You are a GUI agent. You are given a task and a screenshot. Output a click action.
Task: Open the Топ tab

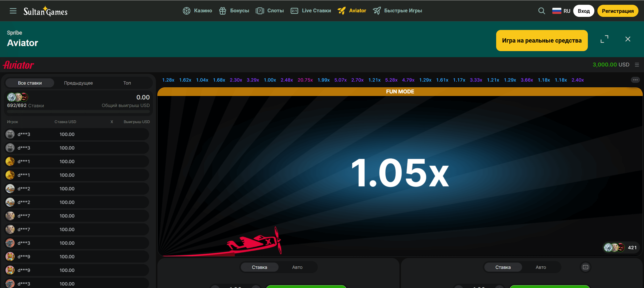(x=127, y=83)
